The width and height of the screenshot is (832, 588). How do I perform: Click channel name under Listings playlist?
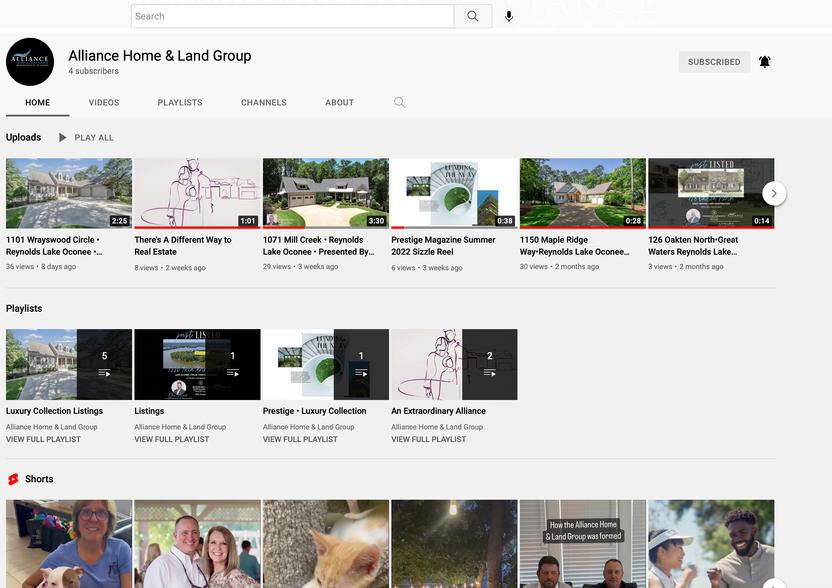tap(180, 427)
